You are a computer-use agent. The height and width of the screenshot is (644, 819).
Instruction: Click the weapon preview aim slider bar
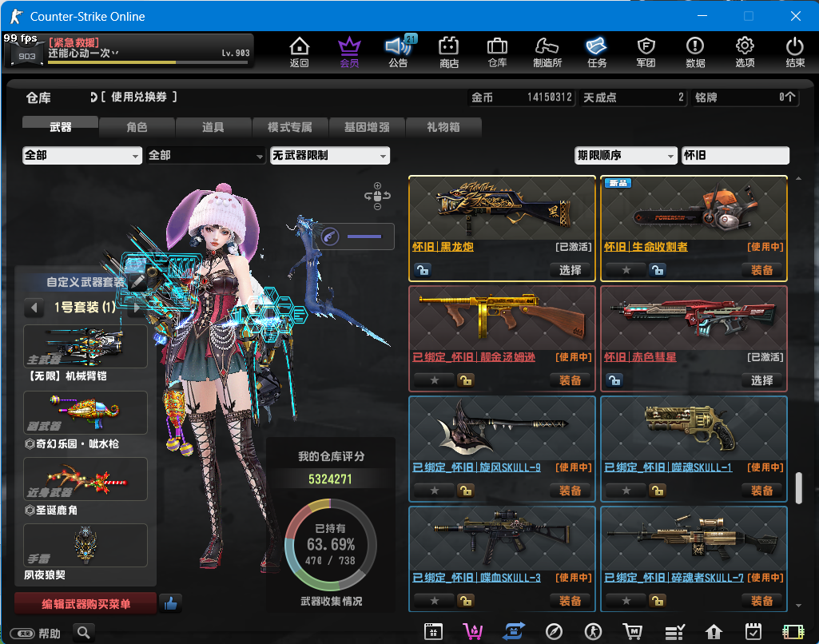[x=364, y=237]
